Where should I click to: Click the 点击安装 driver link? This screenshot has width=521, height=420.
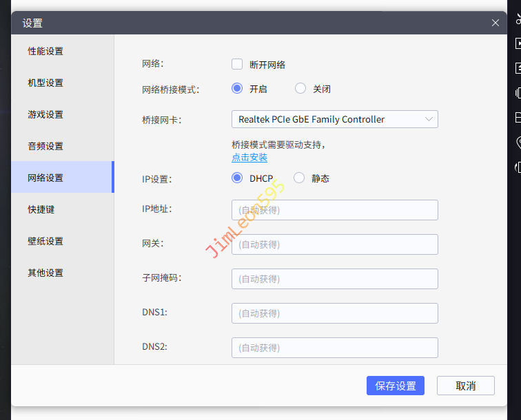point(249,157)
